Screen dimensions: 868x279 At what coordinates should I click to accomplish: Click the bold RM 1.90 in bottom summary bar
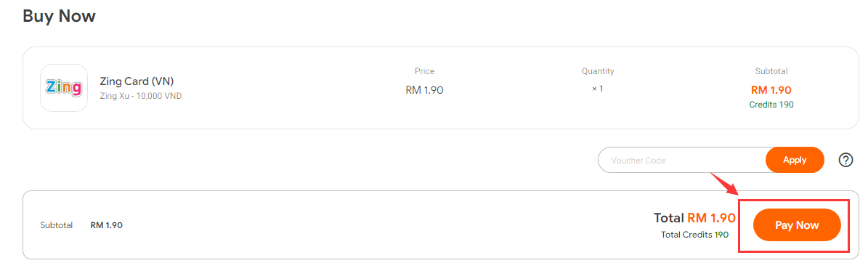(x=106, y=225)
